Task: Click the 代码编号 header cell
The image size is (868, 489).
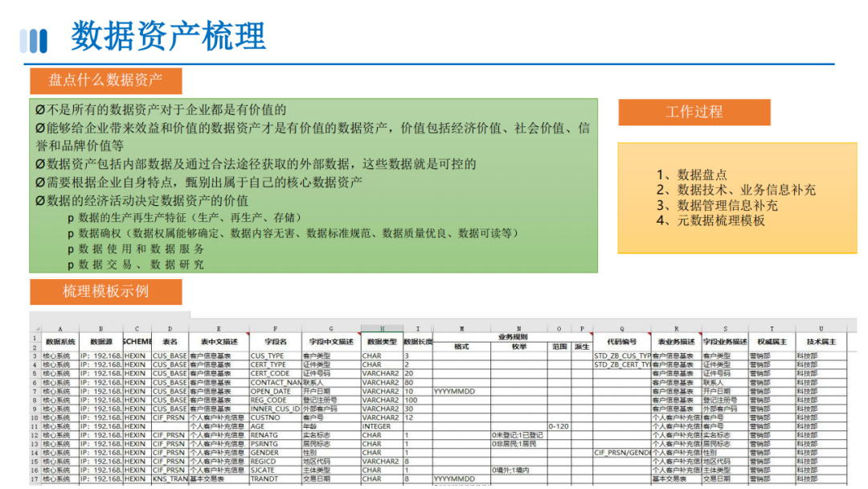Action: tap(621, 342)
